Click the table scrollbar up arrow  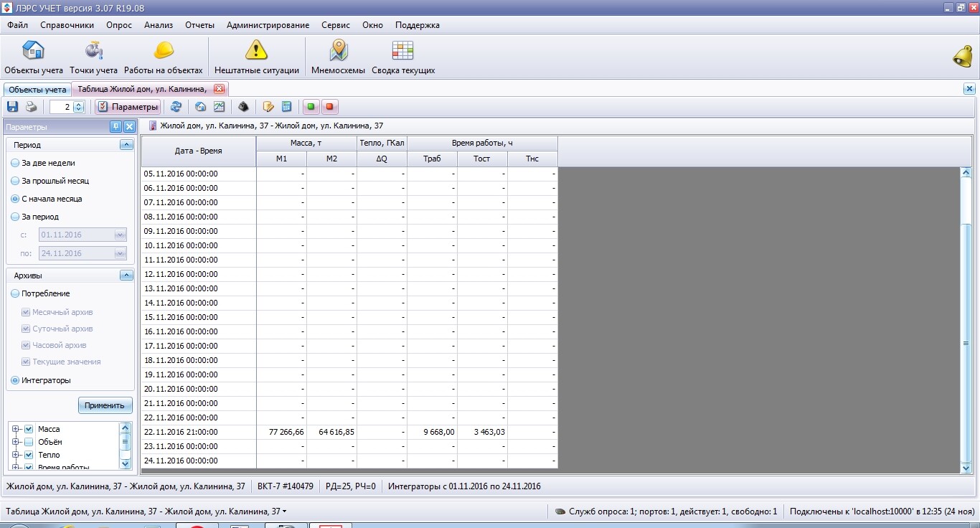pos(966,172)
